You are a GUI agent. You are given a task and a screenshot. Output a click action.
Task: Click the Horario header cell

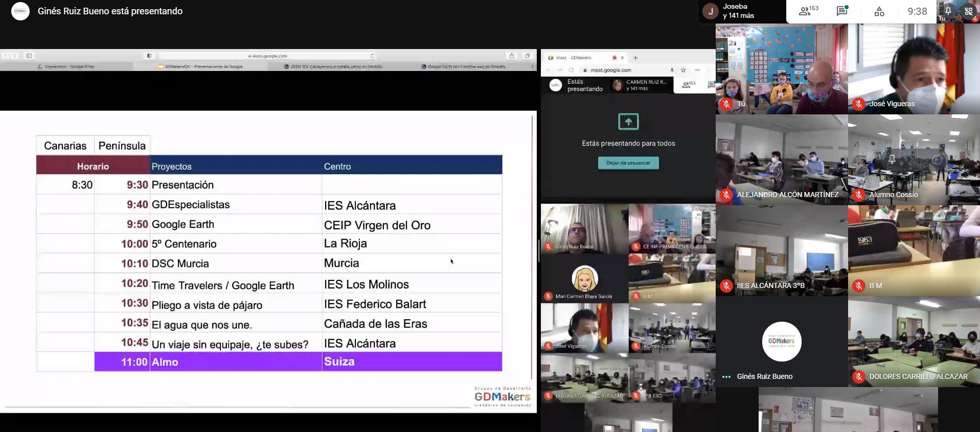[x=93, y=166]
